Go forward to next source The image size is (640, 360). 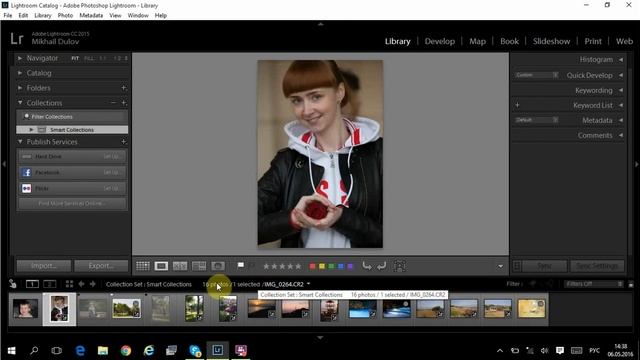(93, 284)
